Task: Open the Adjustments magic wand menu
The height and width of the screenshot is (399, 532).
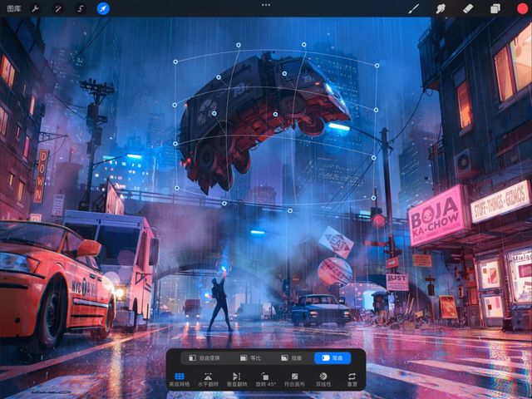Action: coord(57,8)
